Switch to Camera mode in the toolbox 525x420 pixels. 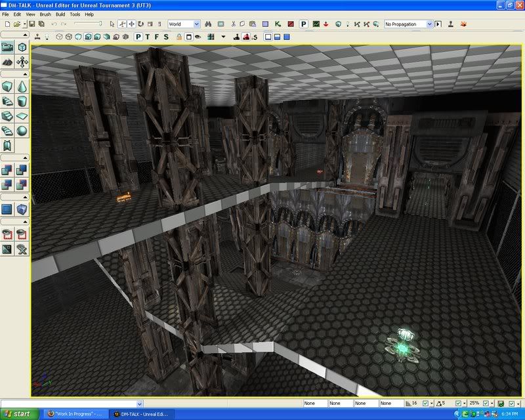point(7,47)
